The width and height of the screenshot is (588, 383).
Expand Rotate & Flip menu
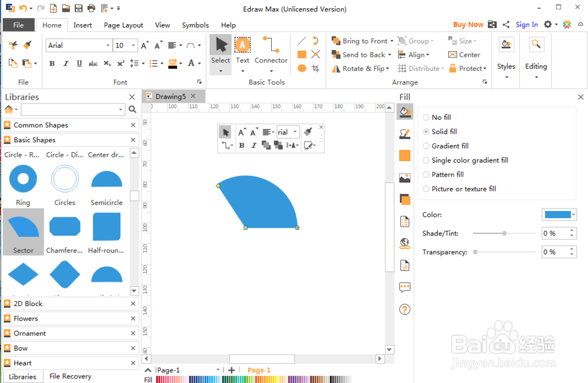(387, 69)
